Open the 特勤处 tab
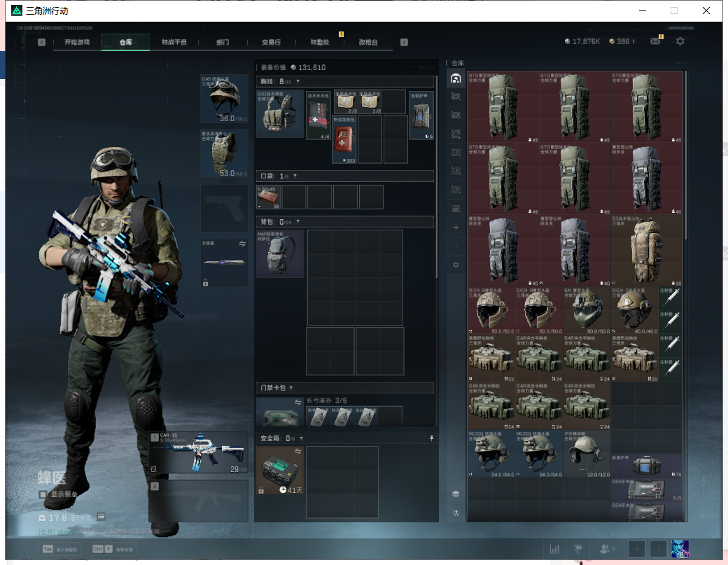This screenshot has width=728, height=565. pos(320,42)
